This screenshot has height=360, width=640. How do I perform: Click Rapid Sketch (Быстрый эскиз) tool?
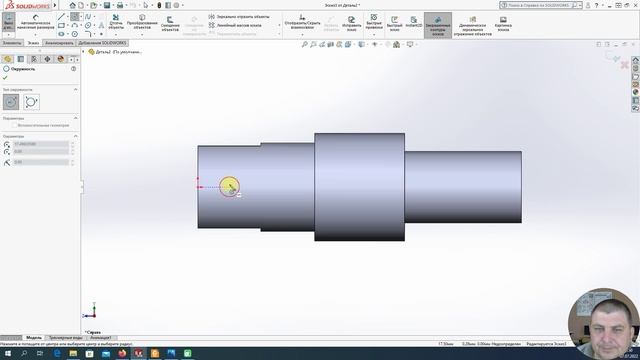pos(394,24)
